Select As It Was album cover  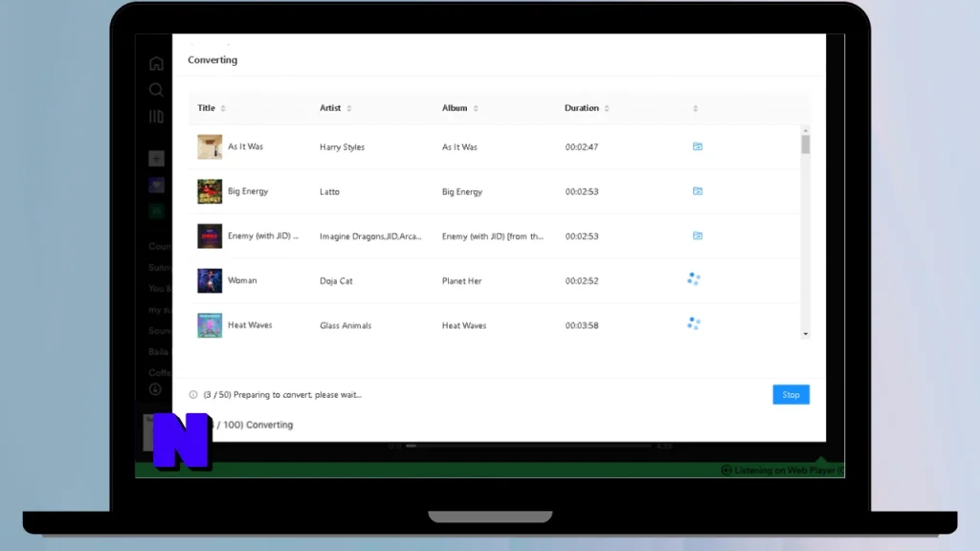tap(210, 146)
